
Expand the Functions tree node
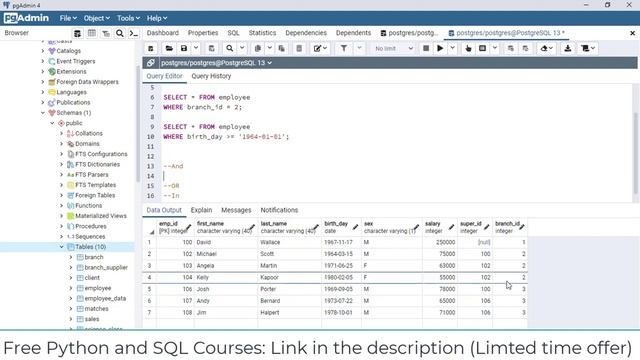pyautogui.click(x=62, y=206)
